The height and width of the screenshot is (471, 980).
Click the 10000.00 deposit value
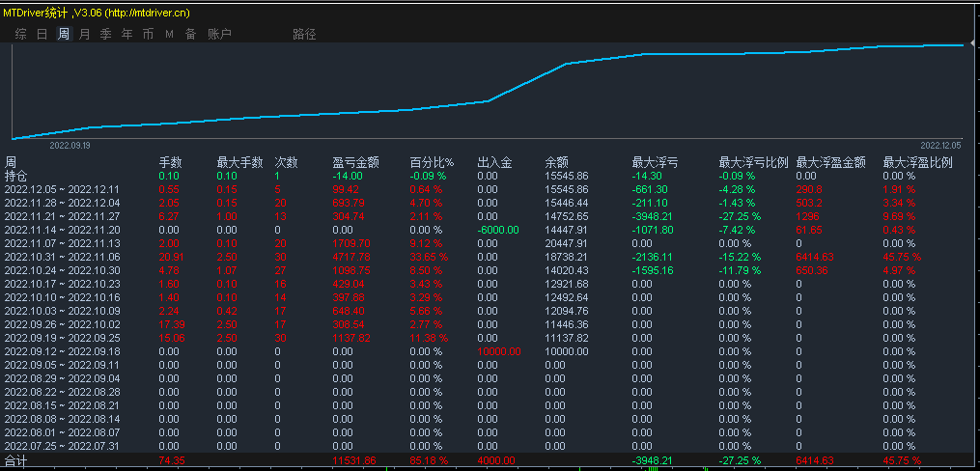click(499, 351)
